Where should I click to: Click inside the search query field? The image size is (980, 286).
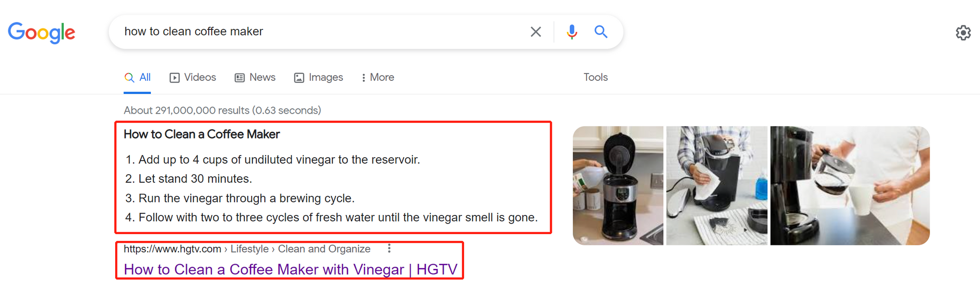pyautogui.click(x=318, y=32)
